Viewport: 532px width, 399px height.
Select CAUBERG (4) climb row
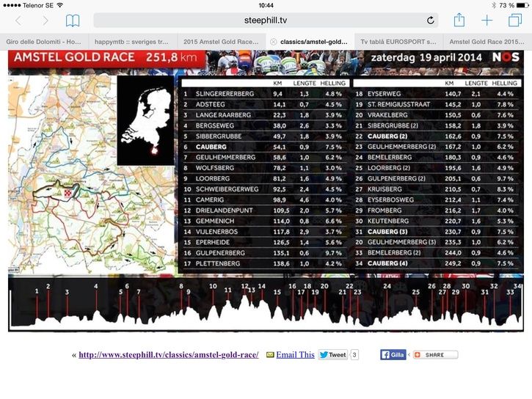[437, 263]
